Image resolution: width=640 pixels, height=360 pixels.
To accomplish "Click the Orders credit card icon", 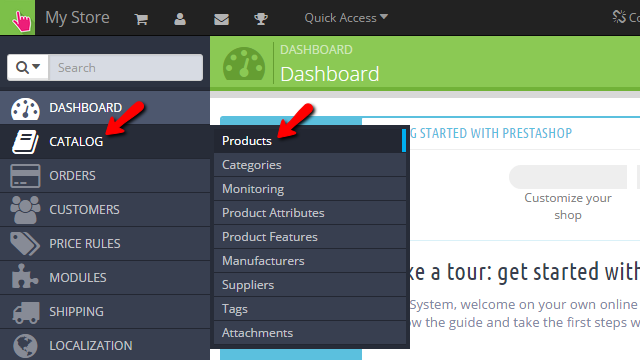I will [x=25, y=176].
